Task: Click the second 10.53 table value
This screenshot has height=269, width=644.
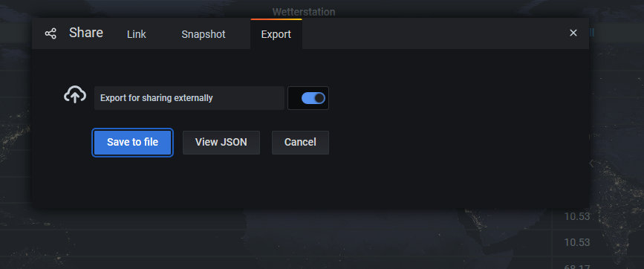Action: pyautogui.click(x=577, y=242)
